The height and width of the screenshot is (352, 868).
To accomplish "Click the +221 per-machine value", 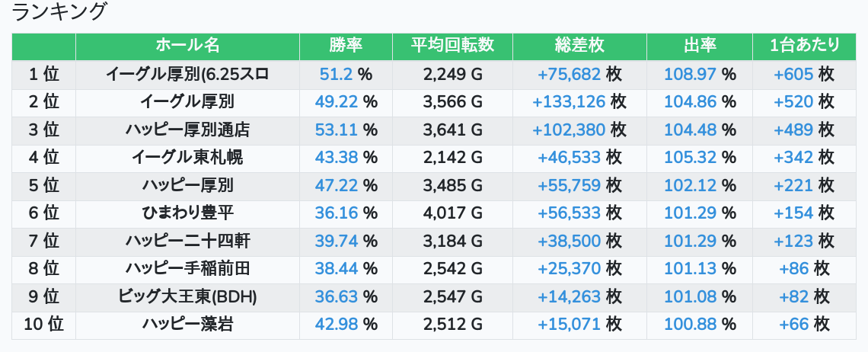I will coord(793,186).
